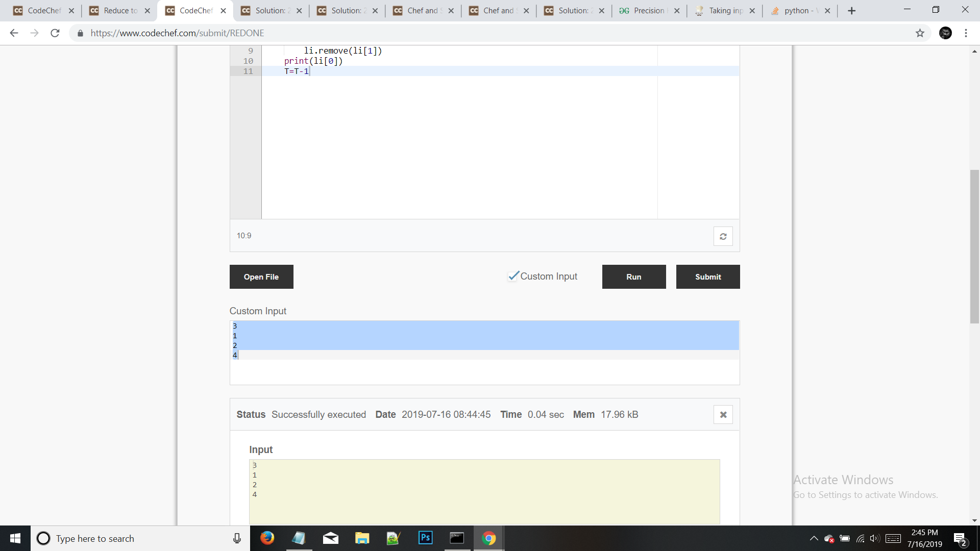The width and height of the screenshot is (980, 551).
Task: Open Photoshop from the taskbar
Action: (425, 538)
